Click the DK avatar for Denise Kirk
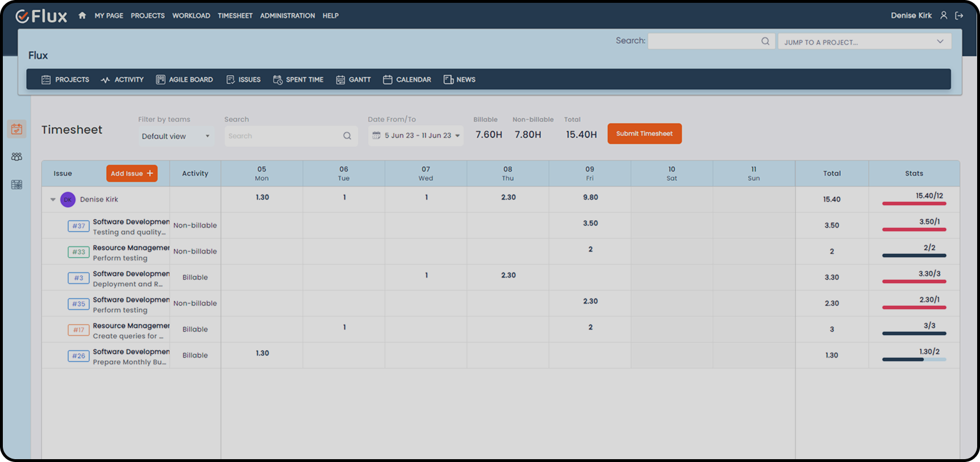980x462 pixels. coord(68,199)
